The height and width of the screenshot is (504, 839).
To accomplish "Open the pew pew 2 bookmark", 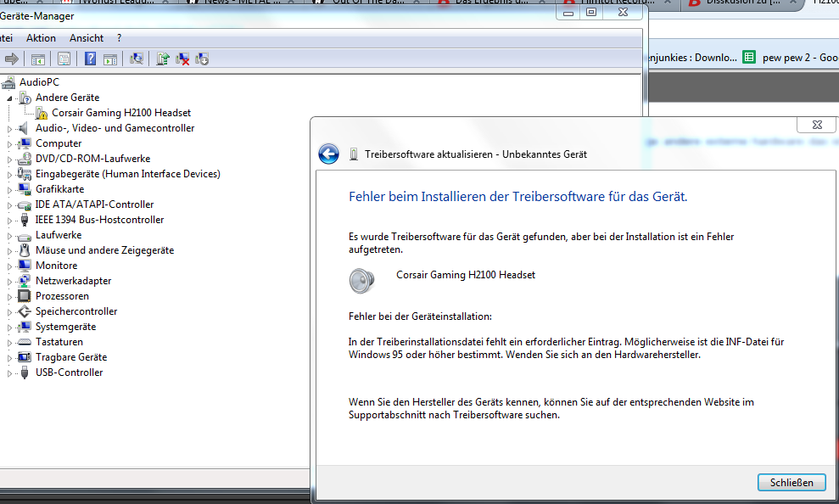I will pos(791,57).
